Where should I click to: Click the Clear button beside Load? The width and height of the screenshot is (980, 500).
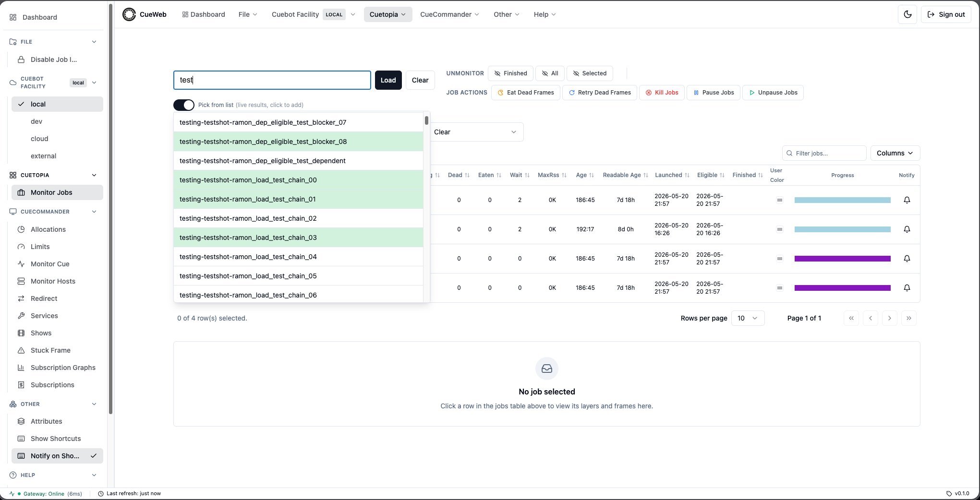420,80
